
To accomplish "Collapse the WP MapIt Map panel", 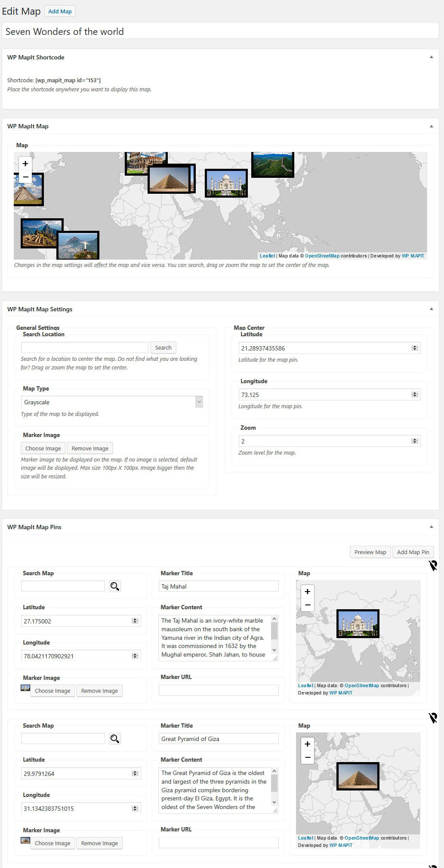I will point(431,126).
